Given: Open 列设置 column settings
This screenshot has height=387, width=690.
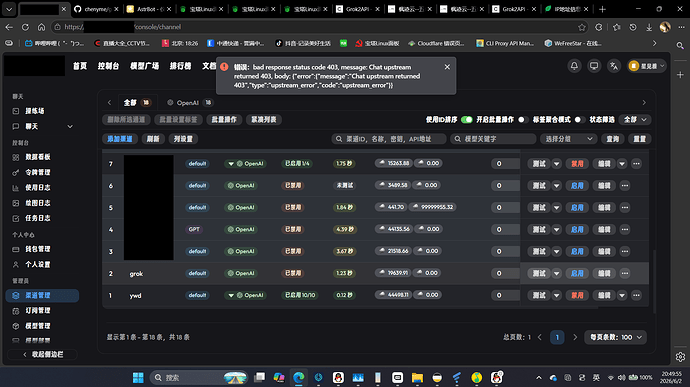Looking at the screenshot, I should [x=183, y=139].
